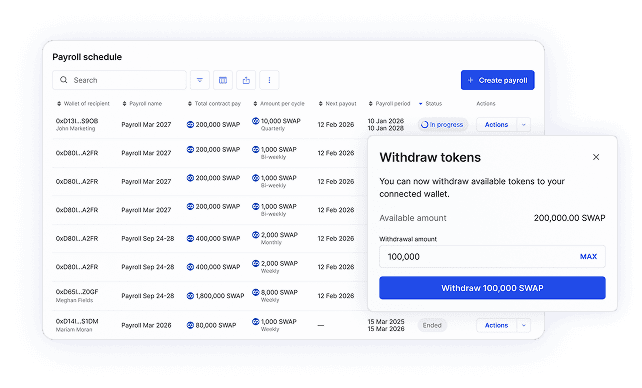This screenshot has height=388, width=642.
Task: Open the filter icon button
Action: pyautogui.click(x=200, y=80)
